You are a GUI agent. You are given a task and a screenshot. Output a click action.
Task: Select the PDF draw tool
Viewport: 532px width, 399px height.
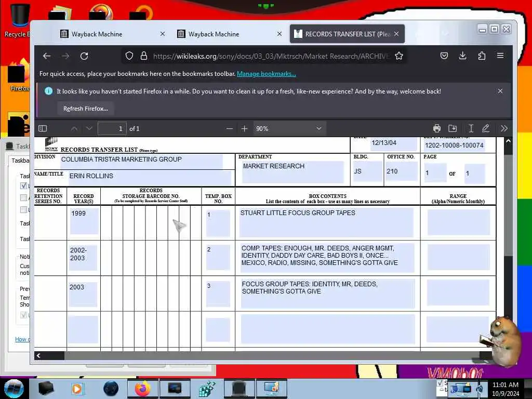point(486,129)
